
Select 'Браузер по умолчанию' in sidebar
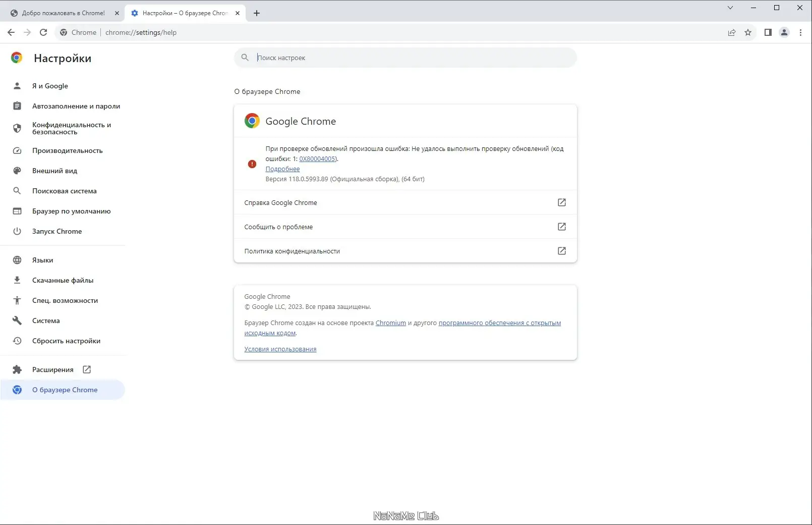pos(63,211)
